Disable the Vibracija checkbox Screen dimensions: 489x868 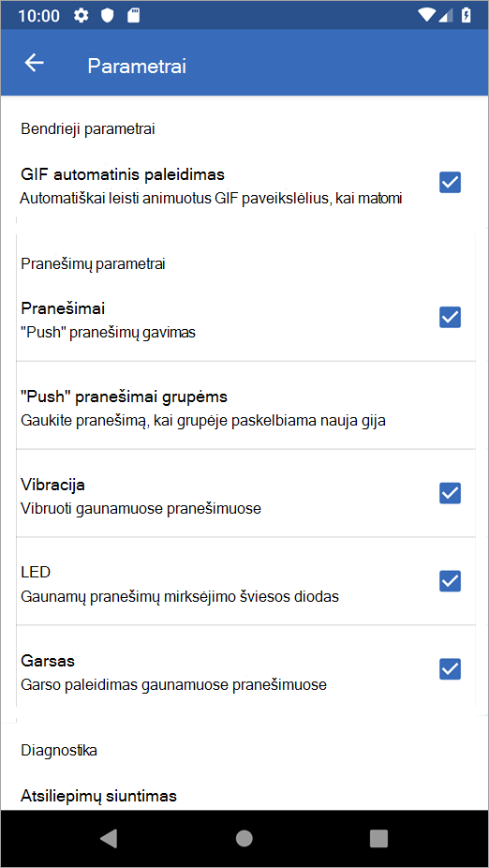pos(451,493)
